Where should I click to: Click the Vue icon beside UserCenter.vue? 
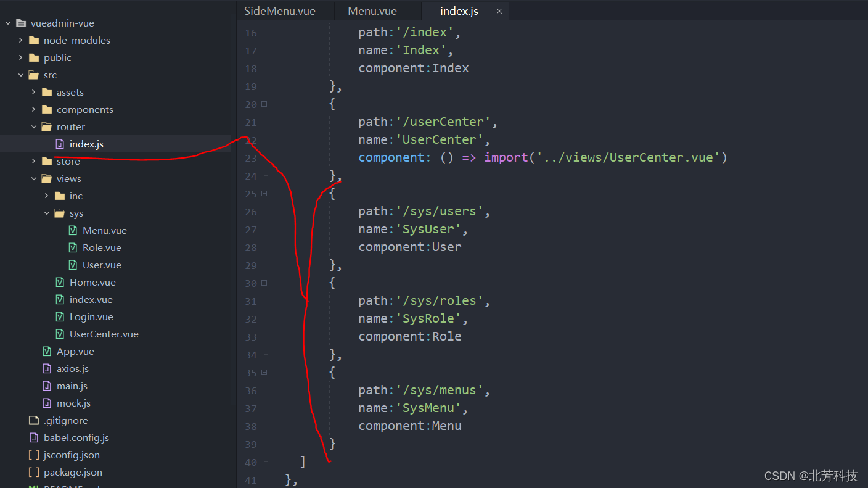point(60,334)
